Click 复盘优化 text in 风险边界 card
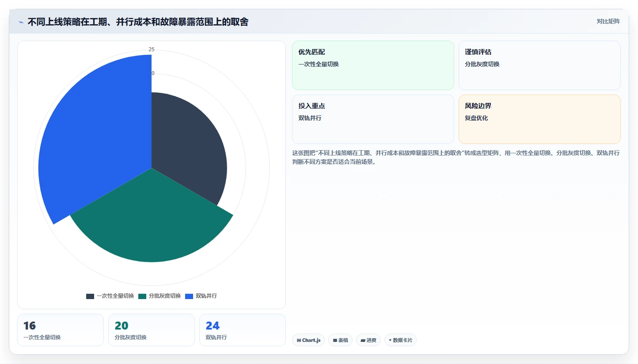The image size is (638, 364). [x=476, y=118]
